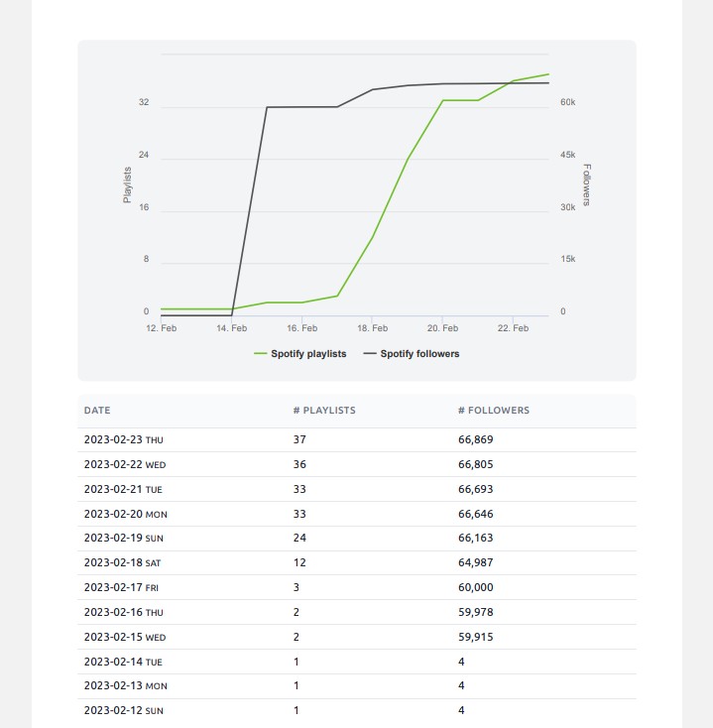The width and height of the screenshot is (713, 728).
Task: Click the 66,646 followers value
Action: 475,514
